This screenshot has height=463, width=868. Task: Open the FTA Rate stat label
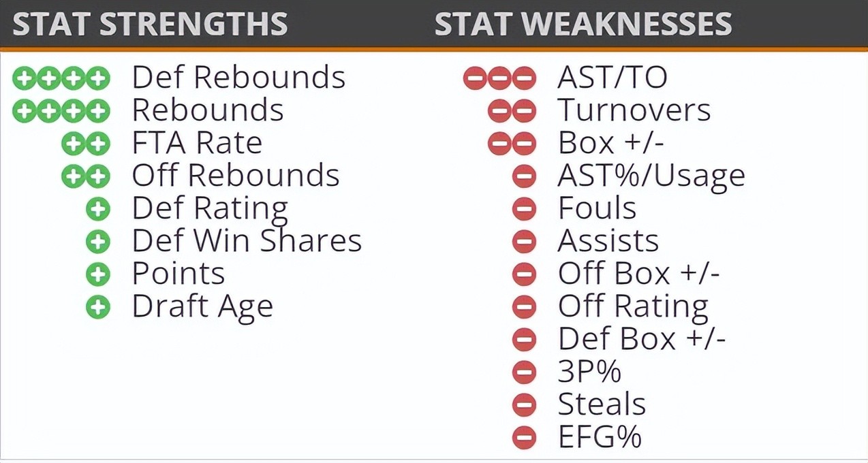coord(197,144)
